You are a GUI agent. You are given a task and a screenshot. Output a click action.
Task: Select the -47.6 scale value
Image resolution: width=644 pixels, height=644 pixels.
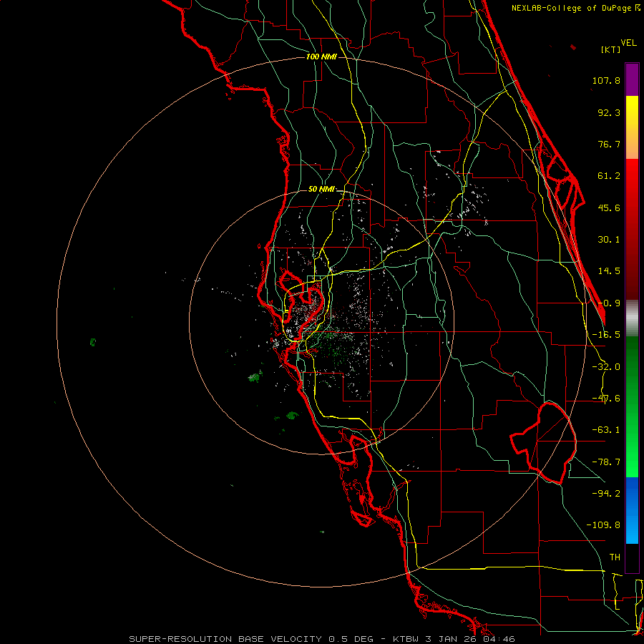pos(606,399)
